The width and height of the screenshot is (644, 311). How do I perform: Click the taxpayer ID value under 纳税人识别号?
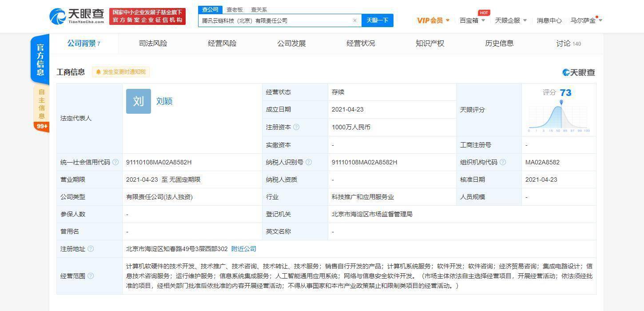tap(364, 162)
